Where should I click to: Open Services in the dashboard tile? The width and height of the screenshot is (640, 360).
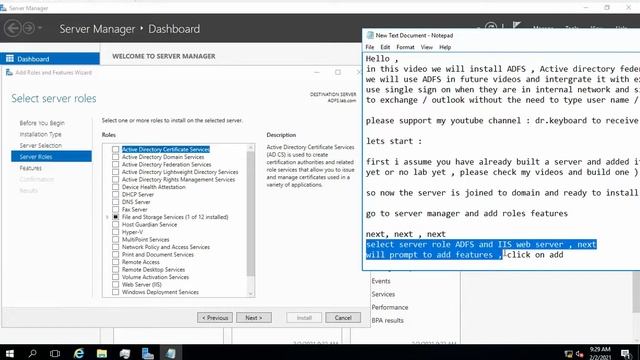383,294
